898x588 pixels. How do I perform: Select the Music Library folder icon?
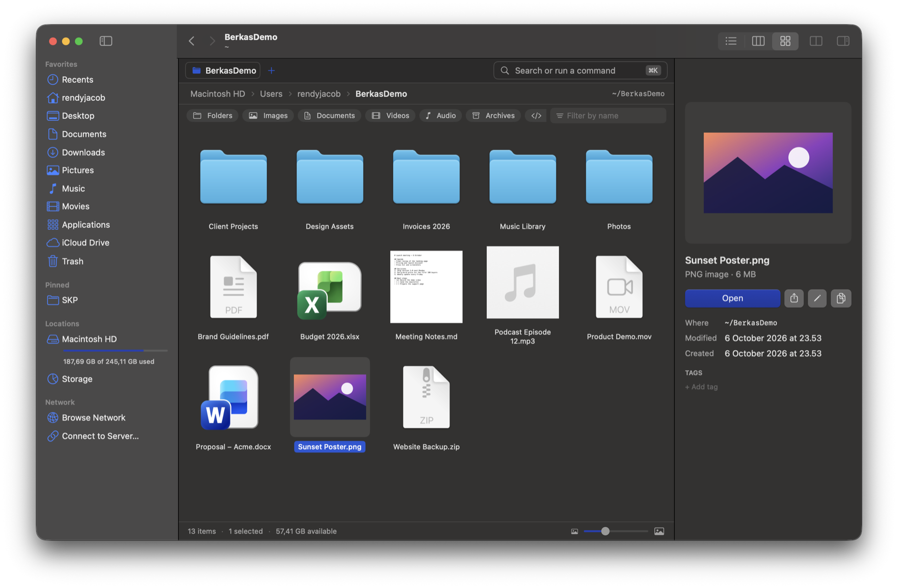(x=522, y=177)
